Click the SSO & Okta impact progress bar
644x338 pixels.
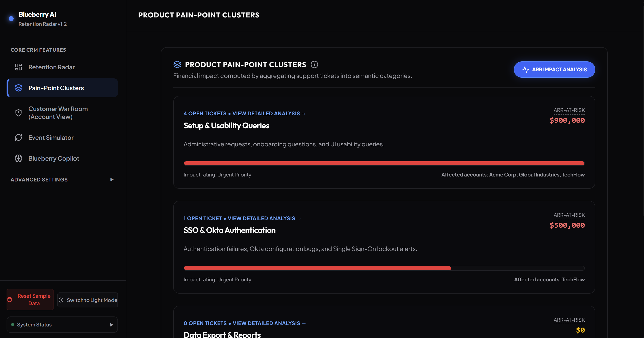coord(384,268)
